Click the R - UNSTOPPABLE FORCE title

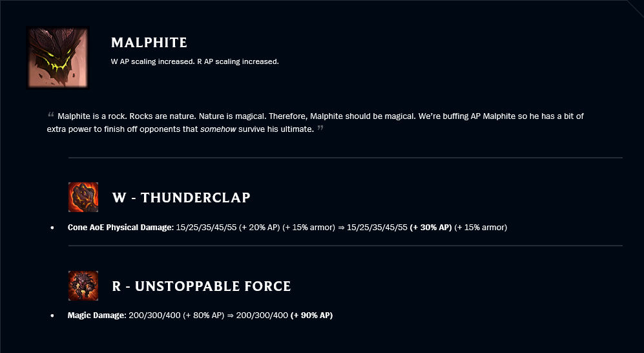pos(202,286)
